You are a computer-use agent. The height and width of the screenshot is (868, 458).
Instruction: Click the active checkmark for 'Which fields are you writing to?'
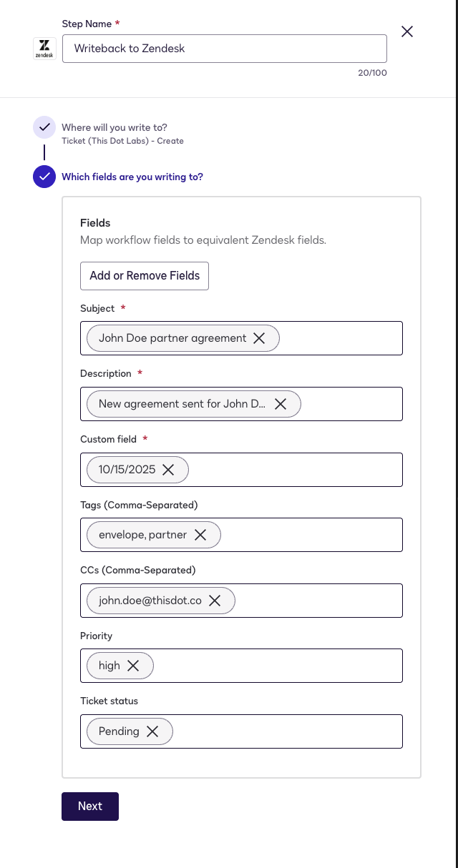(44, 177)
